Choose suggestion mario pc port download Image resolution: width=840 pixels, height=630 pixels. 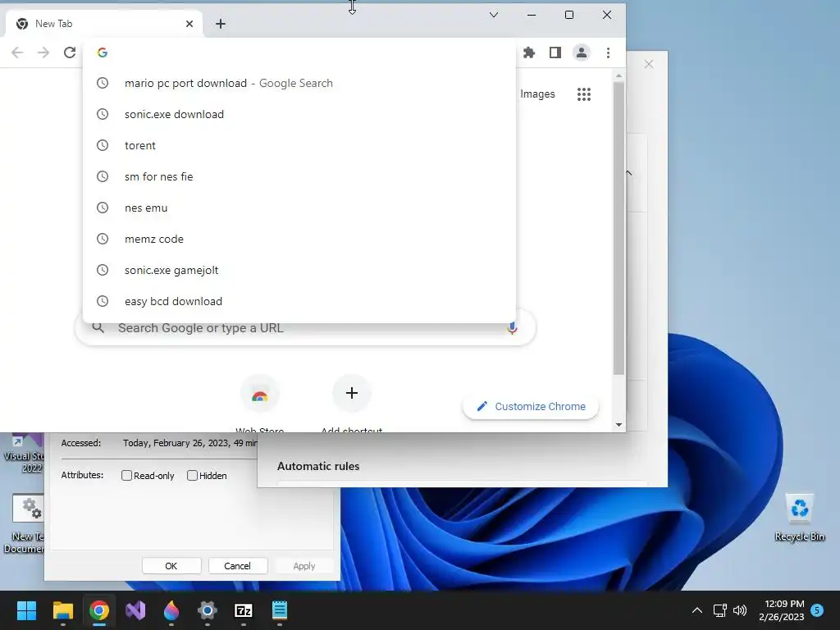pos(299,83)
